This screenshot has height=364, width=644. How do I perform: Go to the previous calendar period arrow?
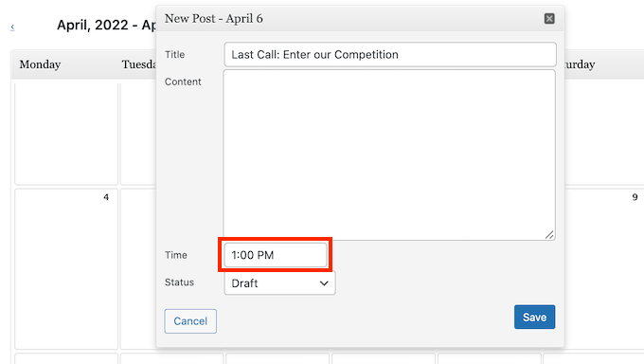(12, 27)
